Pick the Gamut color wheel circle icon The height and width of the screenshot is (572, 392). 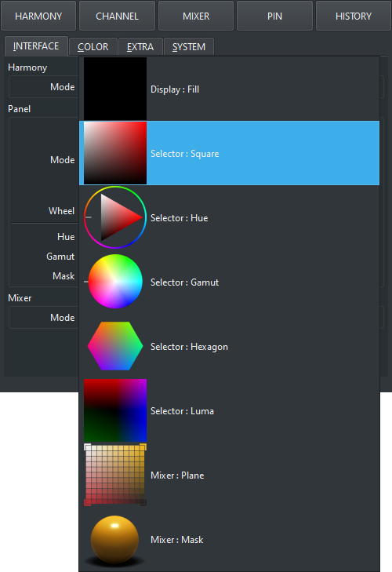coord(115,282)
